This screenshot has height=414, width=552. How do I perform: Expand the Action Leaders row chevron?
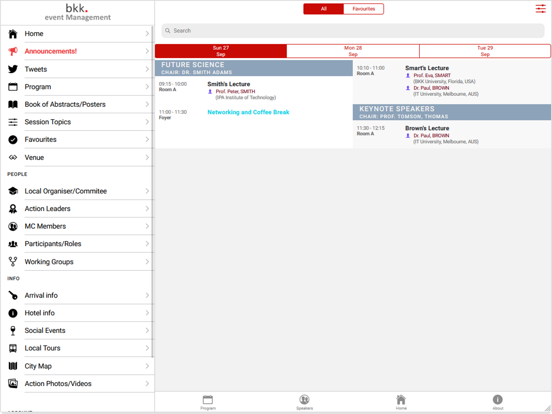point(147,209)
